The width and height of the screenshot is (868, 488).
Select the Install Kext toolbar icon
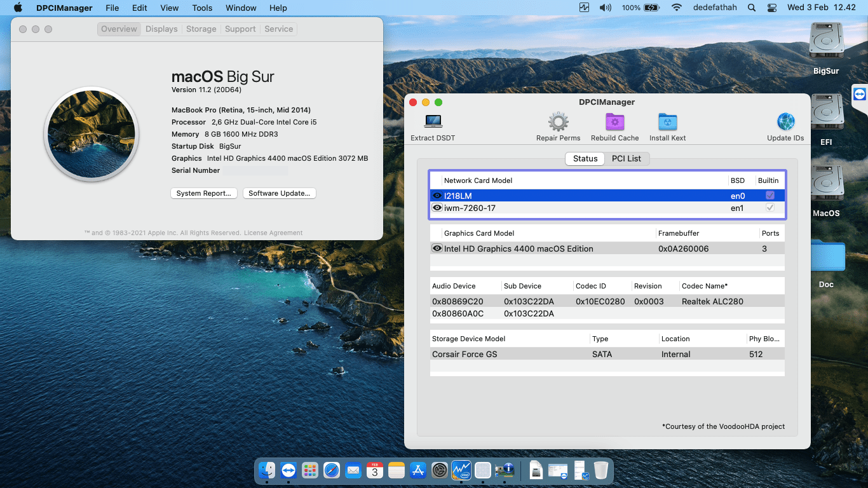click(667, 124)
